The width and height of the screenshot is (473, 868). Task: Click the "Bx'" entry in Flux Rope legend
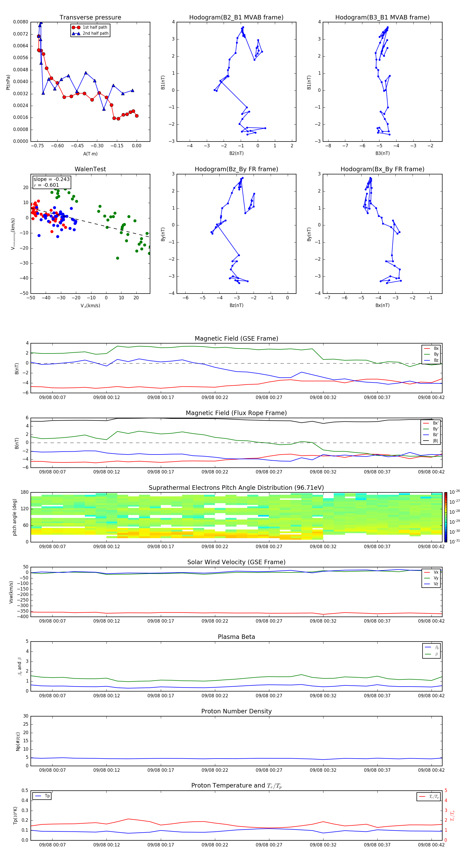click(x=431, y=423)
